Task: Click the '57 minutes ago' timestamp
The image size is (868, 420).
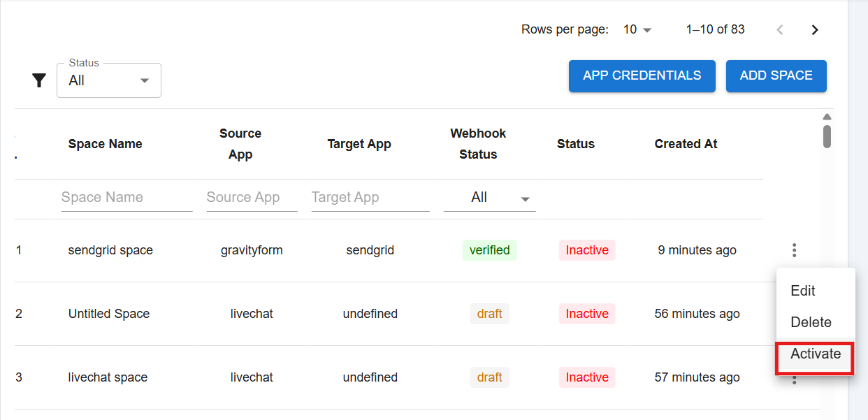Action: tap(697, 377)
